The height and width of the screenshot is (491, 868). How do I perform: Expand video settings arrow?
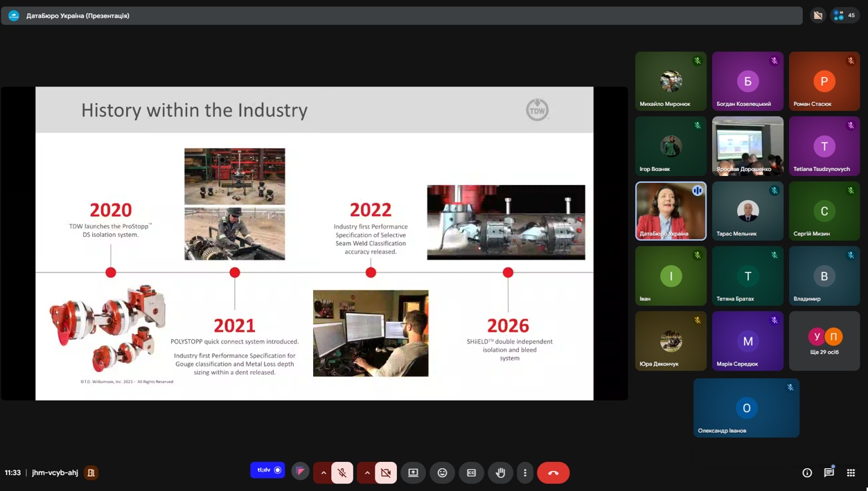coord(366,472)
